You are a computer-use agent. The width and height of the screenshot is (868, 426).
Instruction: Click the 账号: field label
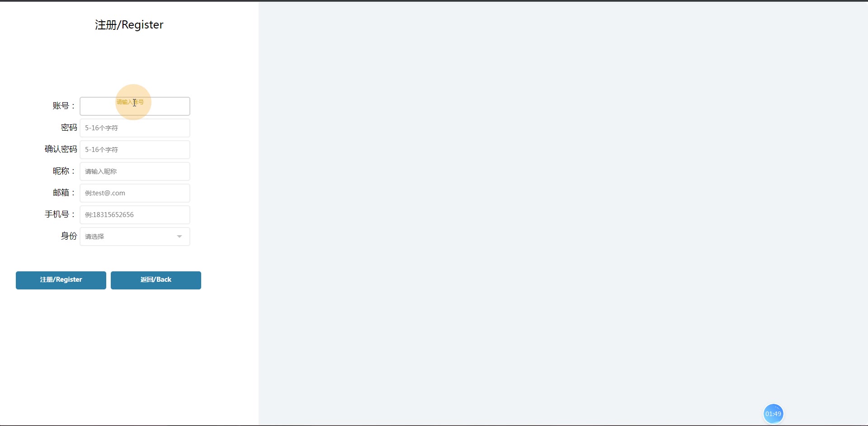[x=64, y=106]
